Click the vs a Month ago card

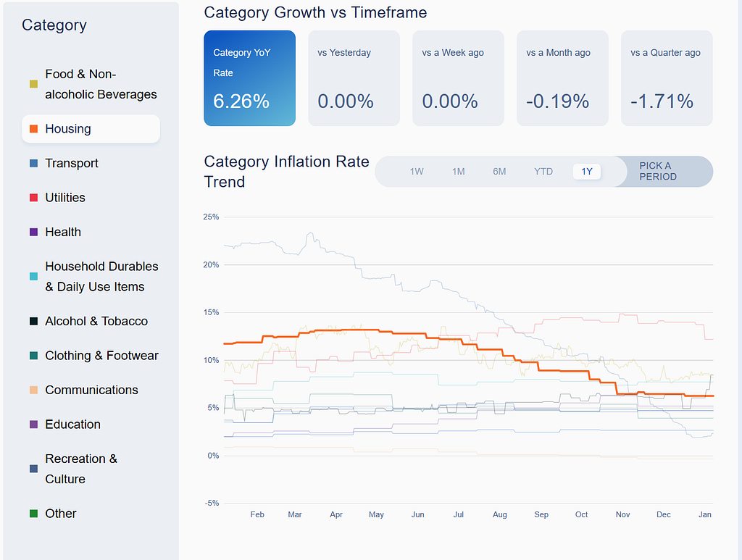pyautogui.click(x=562, y=78)
